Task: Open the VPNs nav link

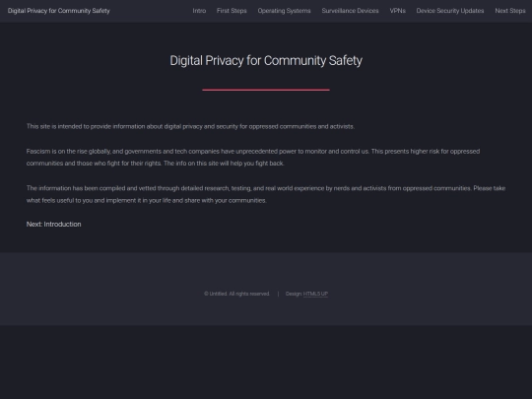Action: [x=398, y=11]
